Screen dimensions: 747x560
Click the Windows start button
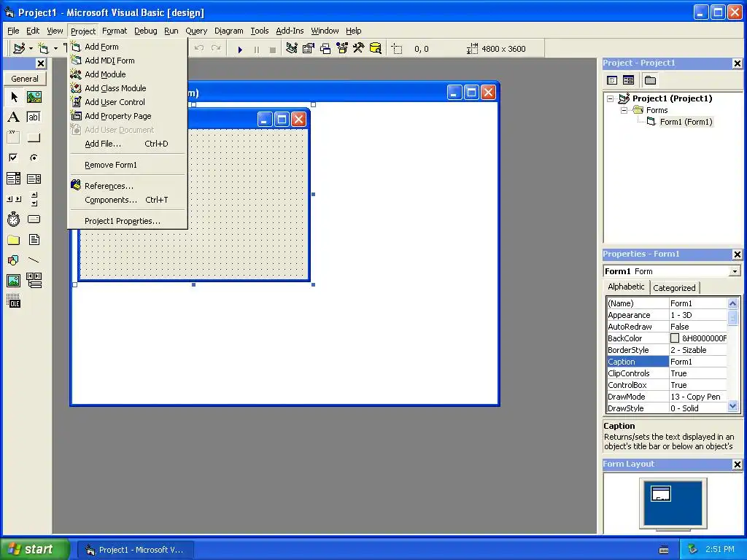(x=35, y=550)
